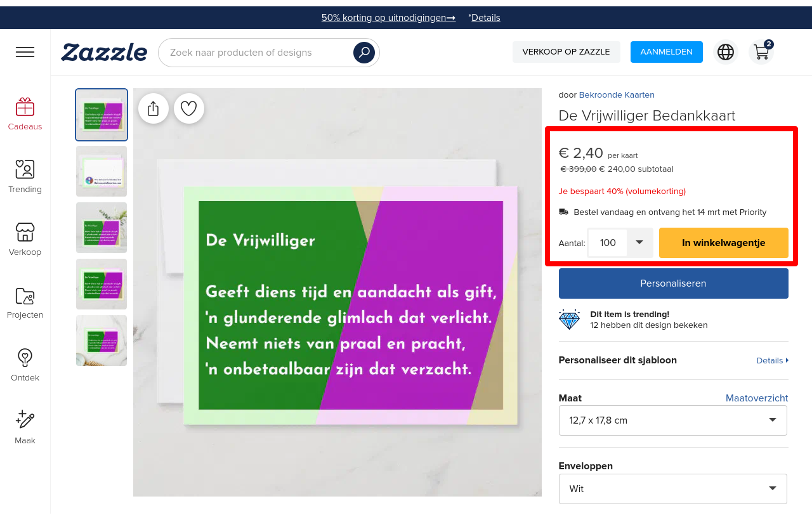Open Trending in the sidebar
This screenshot has height=520, width=812.
(25, 176)
